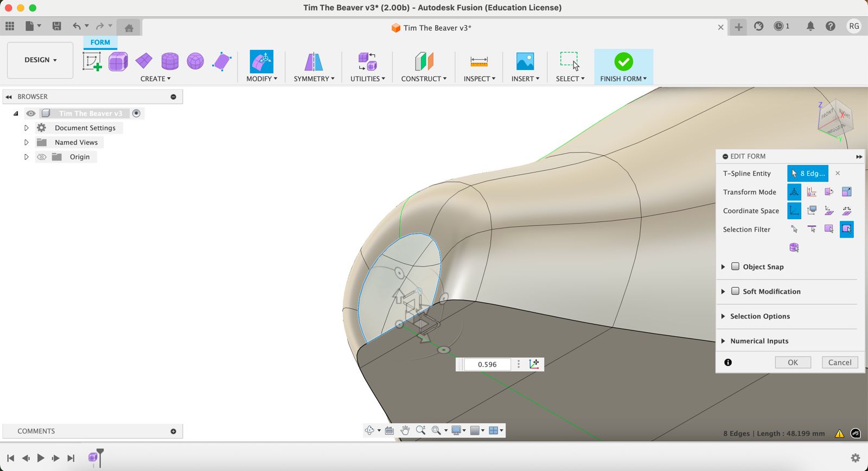This screenshot has height=471, width=868.
Task: Click Cancel in the Edit Form dialog
Action: [839, 362]
